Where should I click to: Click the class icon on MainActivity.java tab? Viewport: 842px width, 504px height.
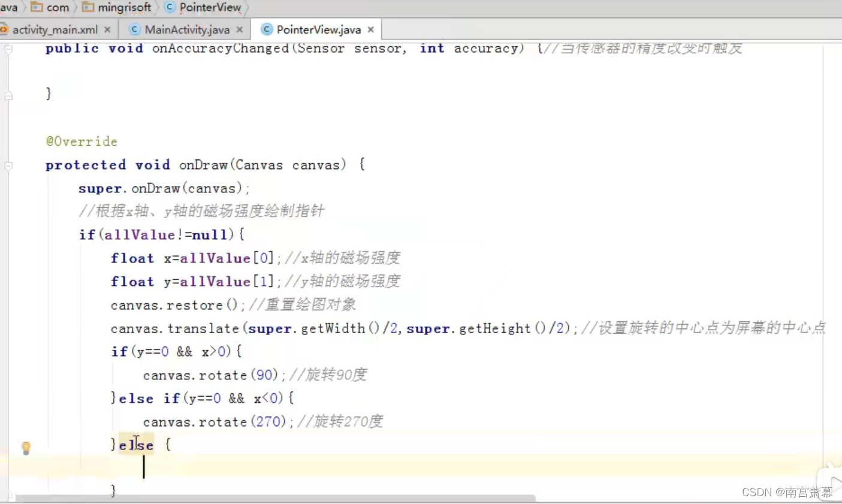(135, 29)
